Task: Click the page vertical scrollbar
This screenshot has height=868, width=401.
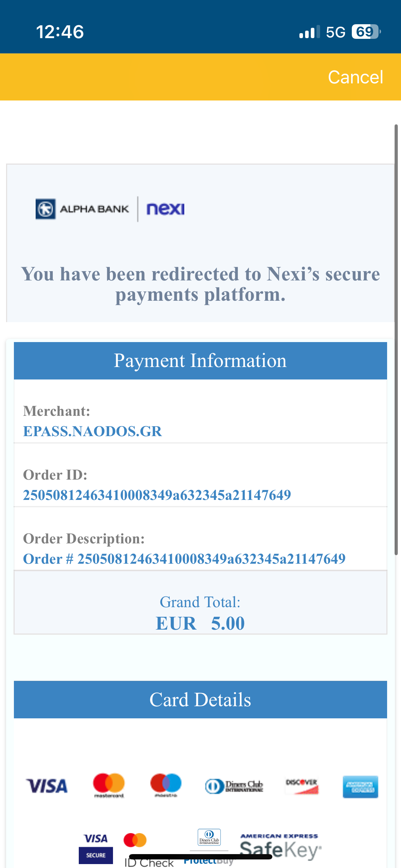Action: point(396,339)
